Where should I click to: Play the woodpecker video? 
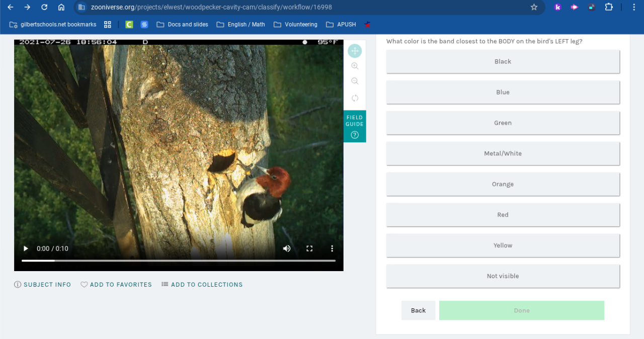point(26,248)
